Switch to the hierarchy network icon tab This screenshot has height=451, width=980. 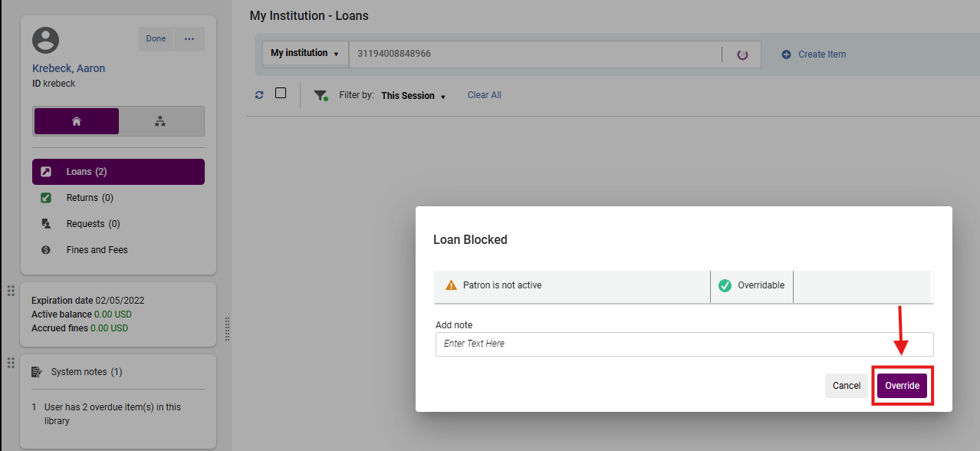point(160,121)
